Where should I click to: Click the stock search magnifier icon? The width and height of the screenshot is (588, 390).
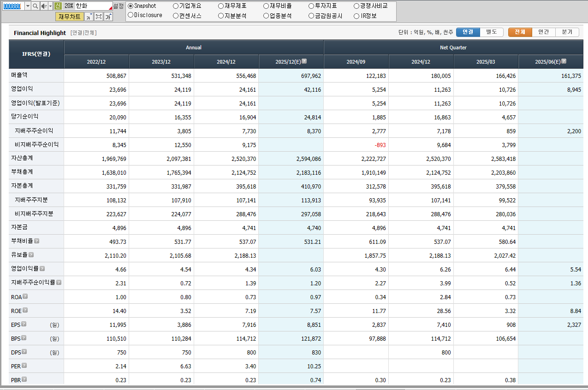coord(35,6)
